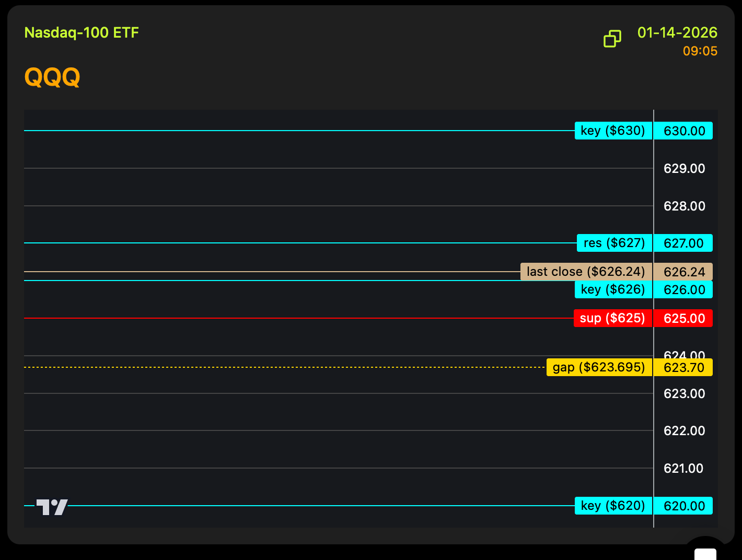The width and height of the screenshot is (742, 560).
Task: Select the key ($630) level label
Action: (613, 131)
